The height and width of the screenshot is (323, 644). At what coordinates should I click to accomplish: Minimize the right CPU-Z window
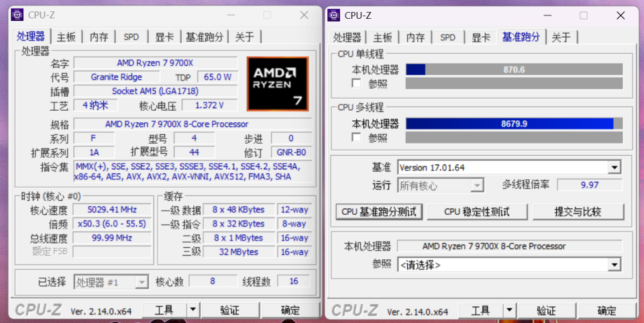(547, 15)
